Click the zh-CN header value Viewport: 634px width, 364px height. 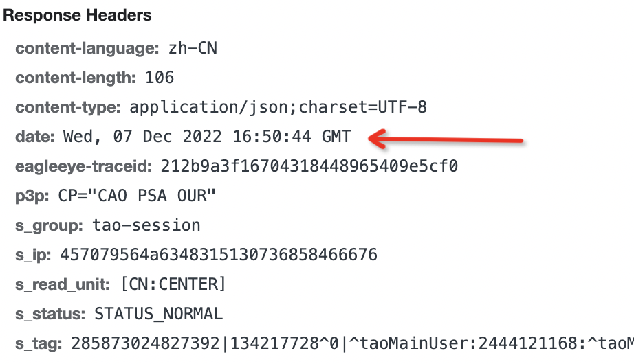(x=193, y=48)
